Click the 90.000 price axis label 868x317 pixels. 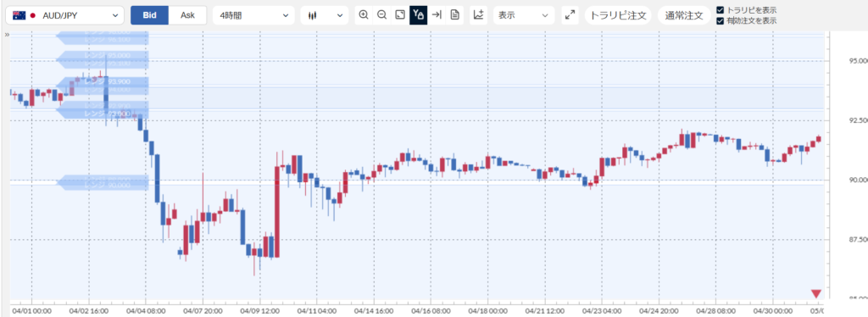coord(858,180)
